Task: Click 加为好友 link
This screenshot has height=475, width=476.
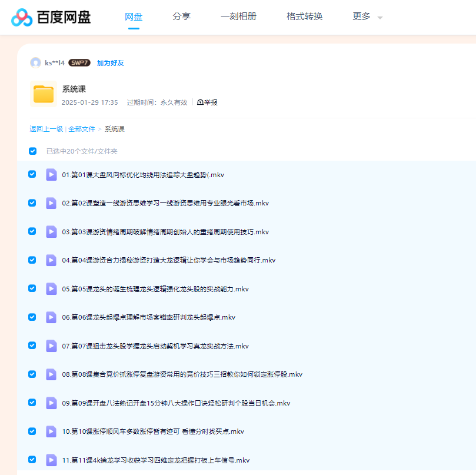Action: click(111, 63)
